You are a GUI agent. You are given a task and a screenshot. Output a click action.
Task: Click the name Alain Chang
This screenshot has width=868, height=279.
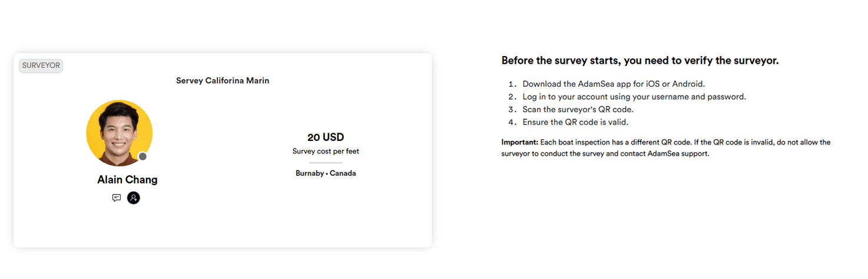(127, 180)
